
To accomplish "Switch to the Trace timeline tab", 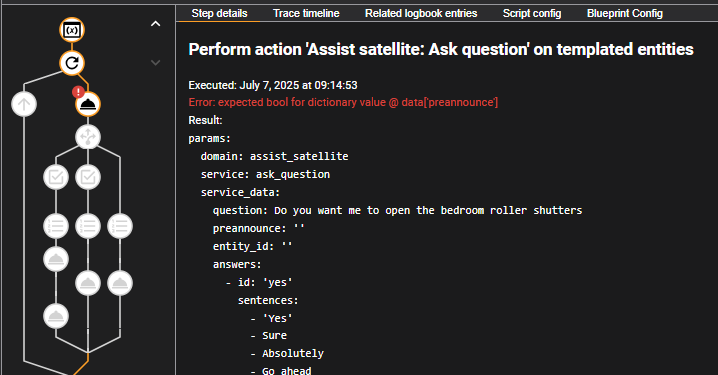I will tap(306, 13).
